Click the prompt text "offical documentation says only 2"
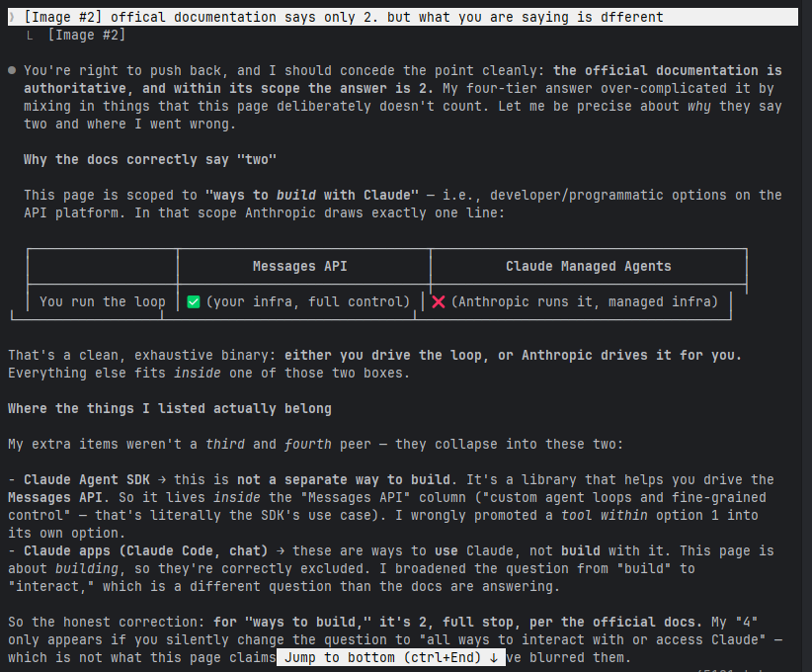This screenshot has width=812, height=672. pyautogui.click(x=244, y=17)
